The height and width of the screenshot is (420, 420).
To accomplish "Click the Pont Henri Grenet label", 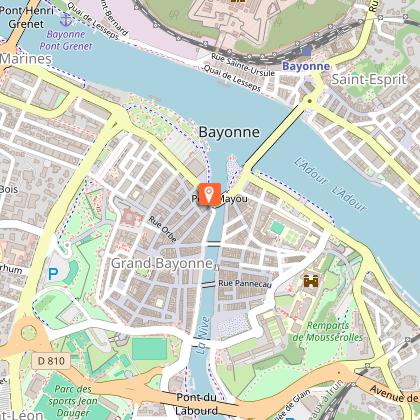I will [x=26, y=17].
